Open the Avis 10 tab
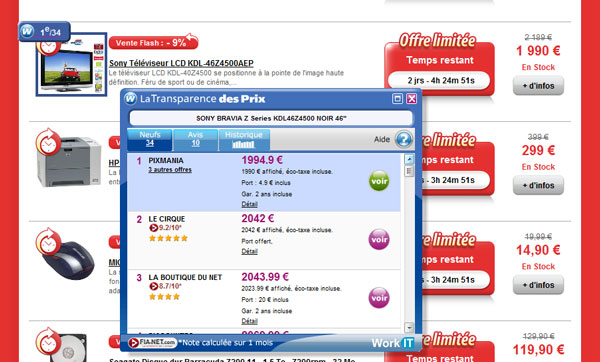 pyautogui.click(x=195, y=139)
